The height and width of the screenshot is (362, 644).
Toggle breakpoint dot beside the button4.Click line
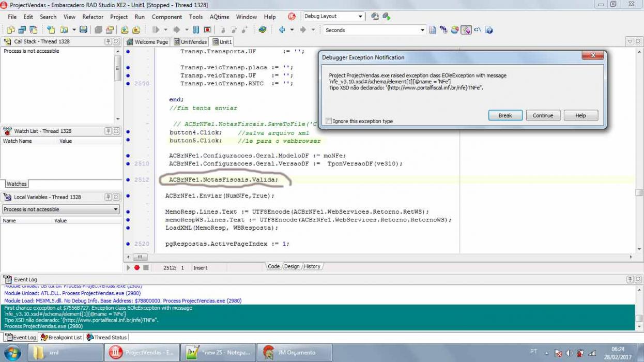point(128,132)
